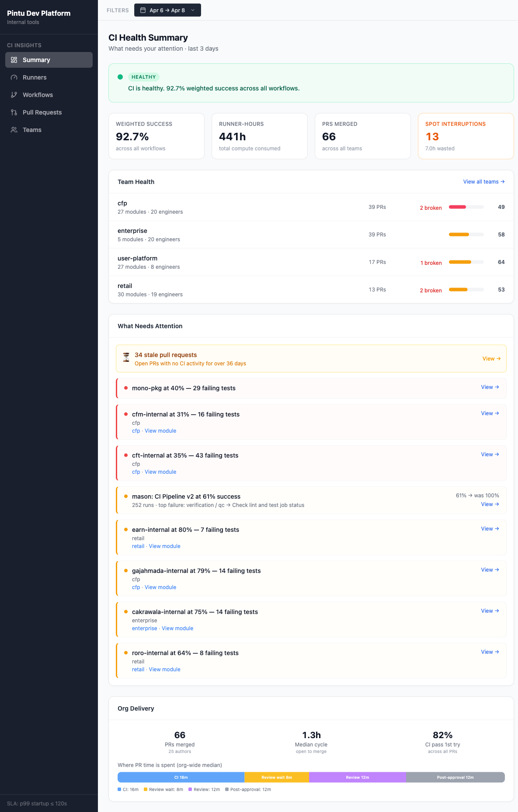Click the Summary dashboard icon in sidebar
Viewport: 518px width, 812px height.
14,60
